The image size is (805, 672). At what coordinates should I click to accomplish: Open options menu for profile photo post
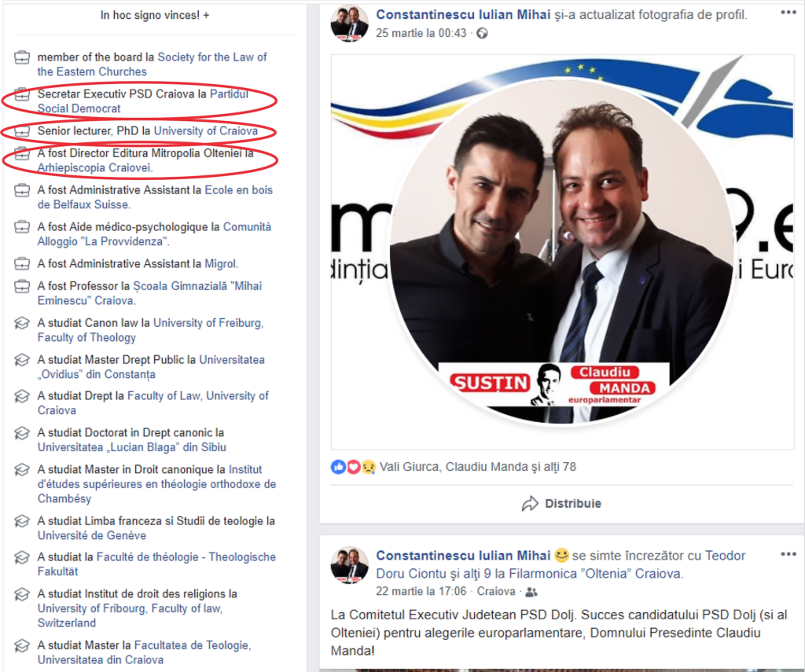tap(788, 13)
